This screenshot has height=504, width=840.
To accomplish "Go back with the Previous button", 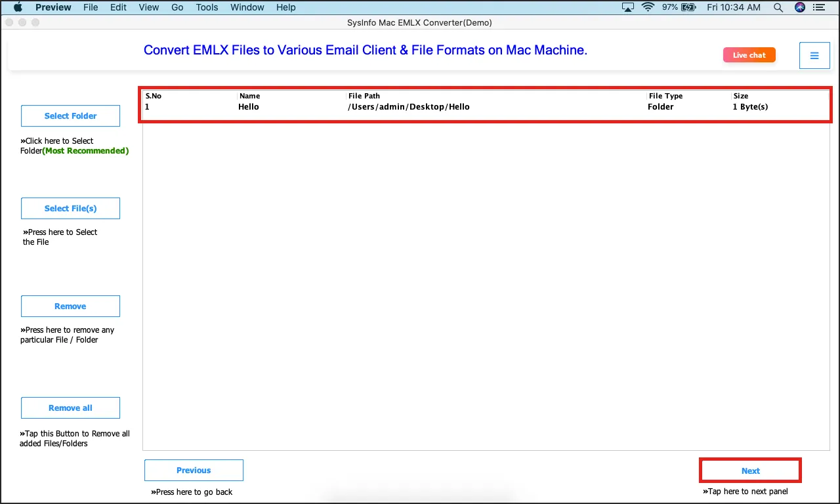I will (194, 470).
